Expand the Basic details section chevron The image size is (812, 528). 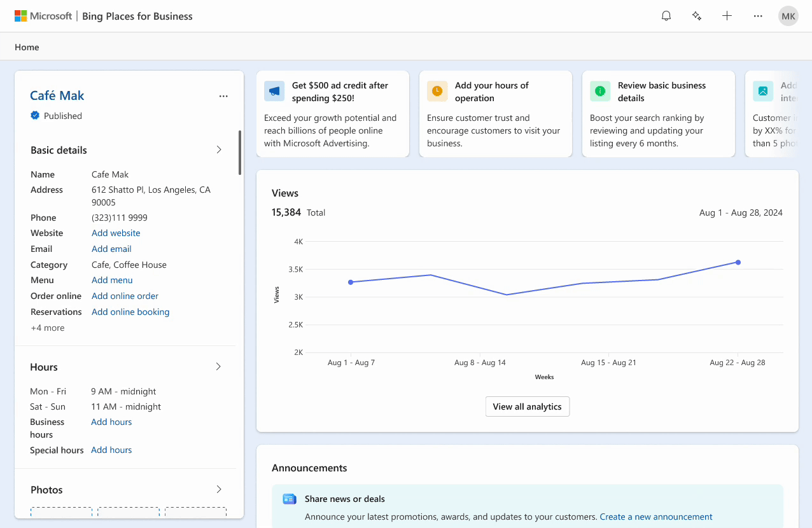[219, 149]
